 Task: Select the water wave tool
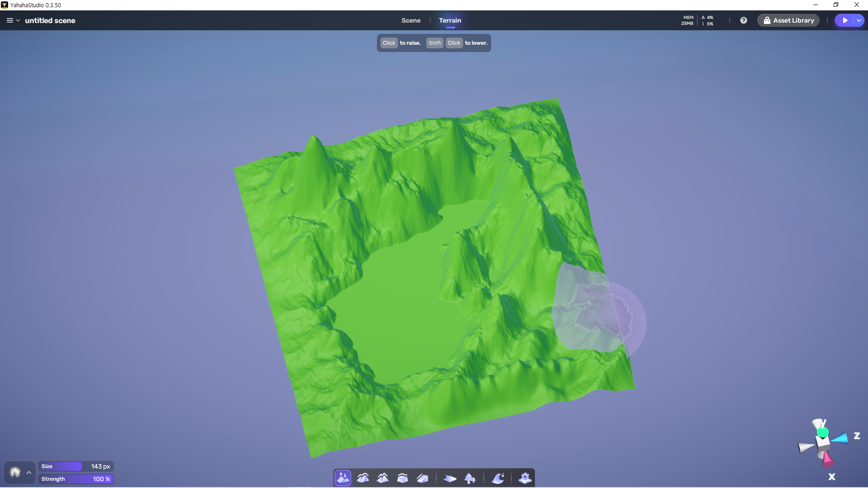click(x=498, y=478)
